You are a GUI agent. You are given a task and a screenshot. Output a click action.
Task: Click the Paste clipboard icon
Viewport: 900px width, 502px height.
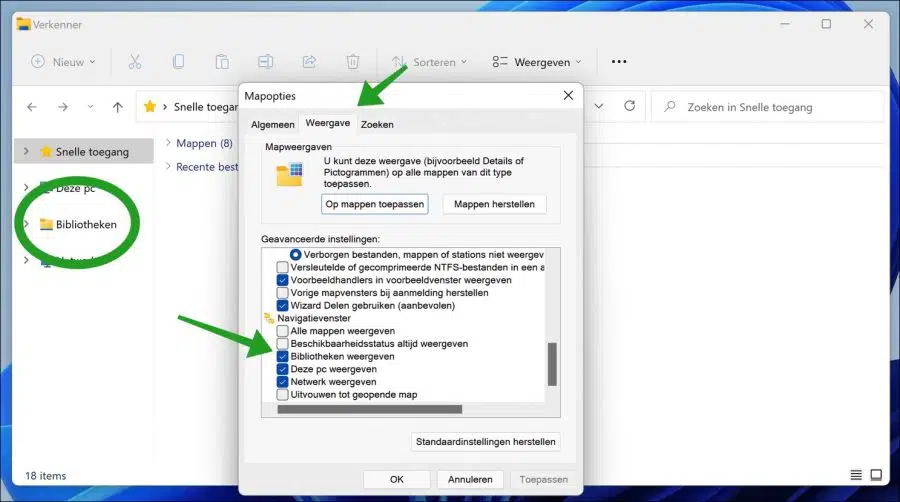click(x=222, y=62)
